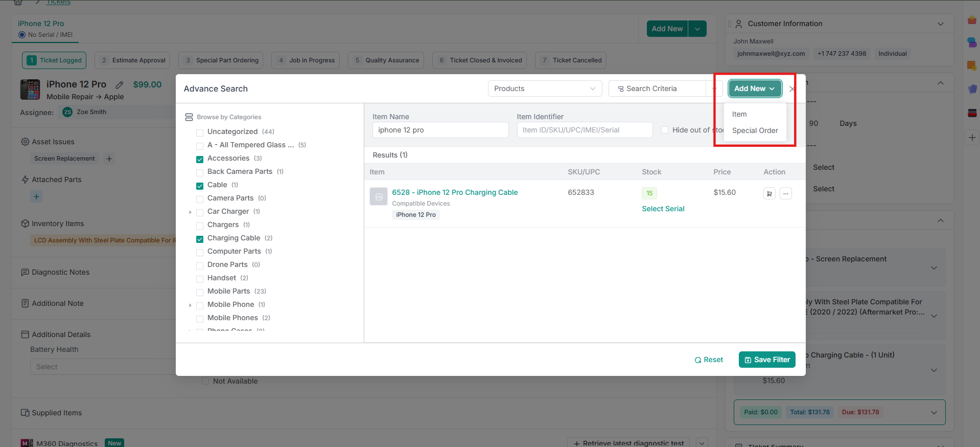Switch to the Special Part Ordering stage
Image resolution: width=980 pixels, height=447 pixels.
coord(221,60)
